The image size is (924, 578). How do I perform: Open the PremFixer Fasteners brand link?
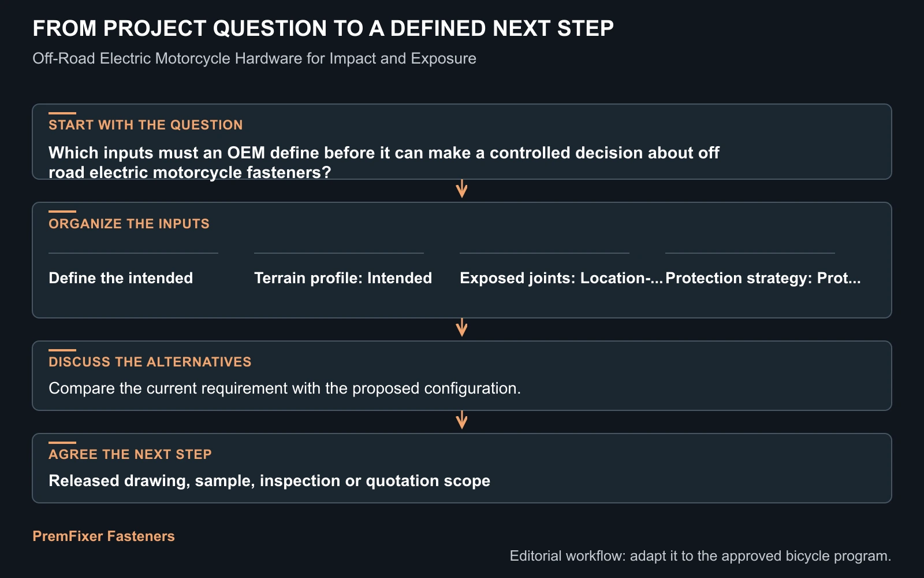pyautogui.click(x=103, y=536)
